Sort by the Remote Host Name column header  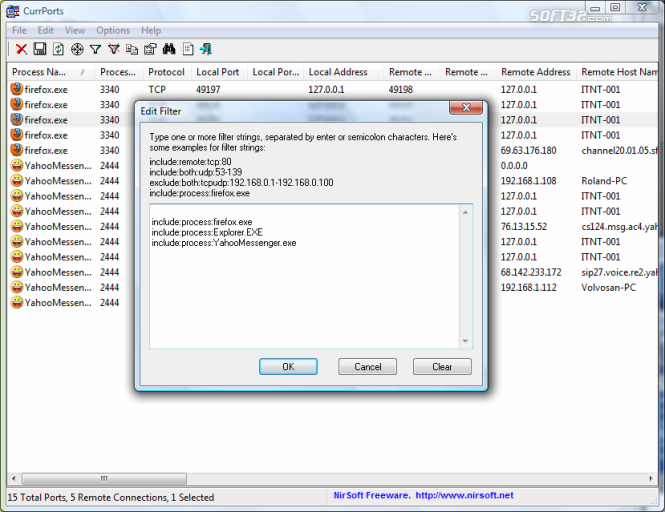(618, 72)
